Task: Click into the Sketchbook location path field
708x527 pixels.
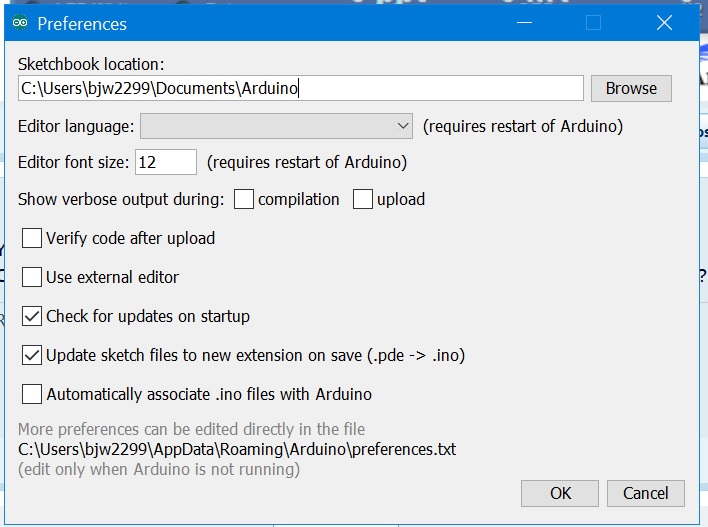Action: point(301,88)
